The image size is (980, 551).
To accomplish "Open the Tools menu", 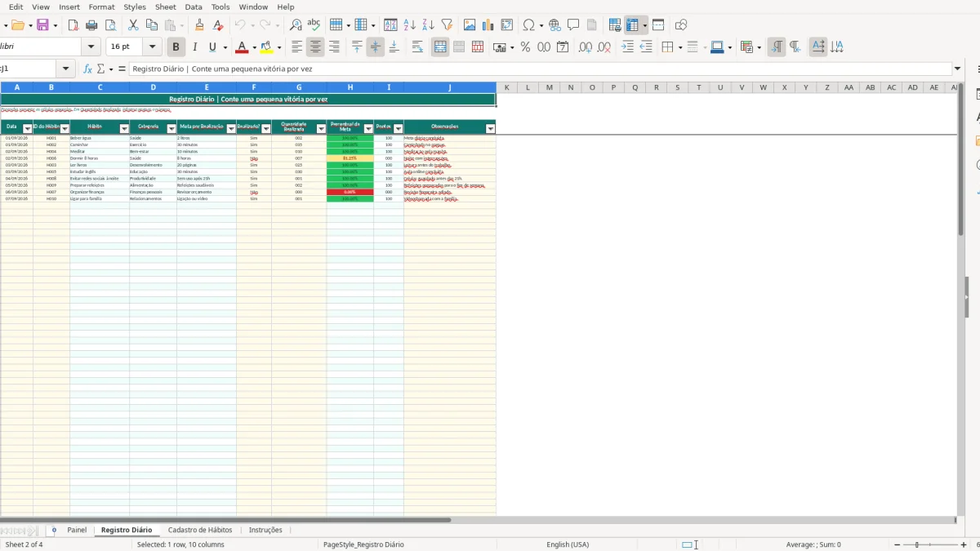I will pyautogui.click(x=220, y=7).
